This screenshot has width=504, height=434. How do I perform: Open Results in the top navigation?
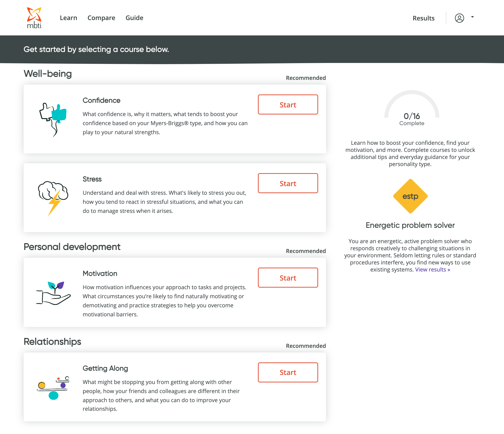423,18
